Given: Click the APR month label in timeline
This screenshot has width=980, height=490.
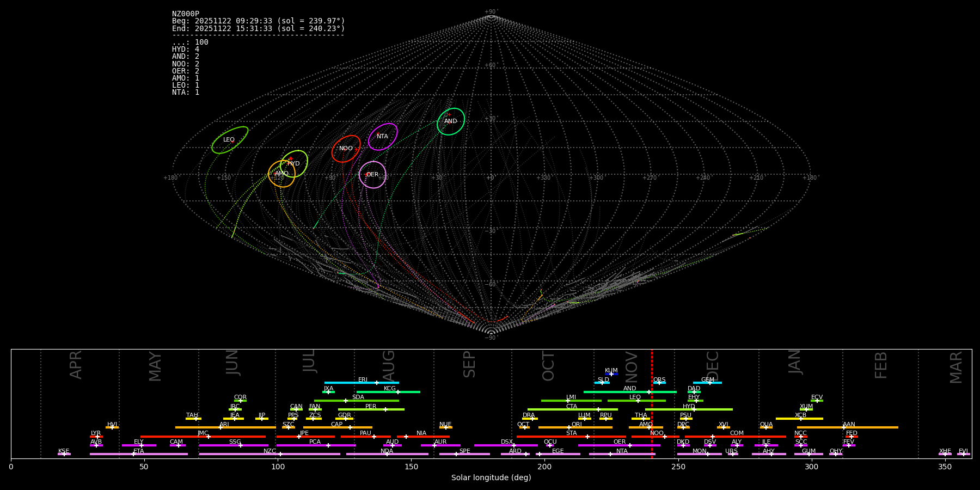Looking at the screenshot, I should point(76,365).
